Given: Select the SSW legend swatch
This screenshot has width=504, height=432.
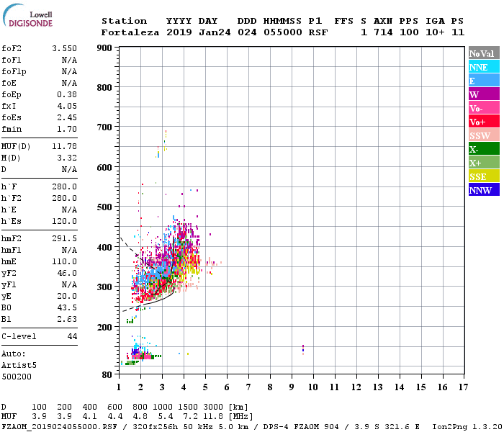Looking at the screenshot, I should [x=484, y=135].
